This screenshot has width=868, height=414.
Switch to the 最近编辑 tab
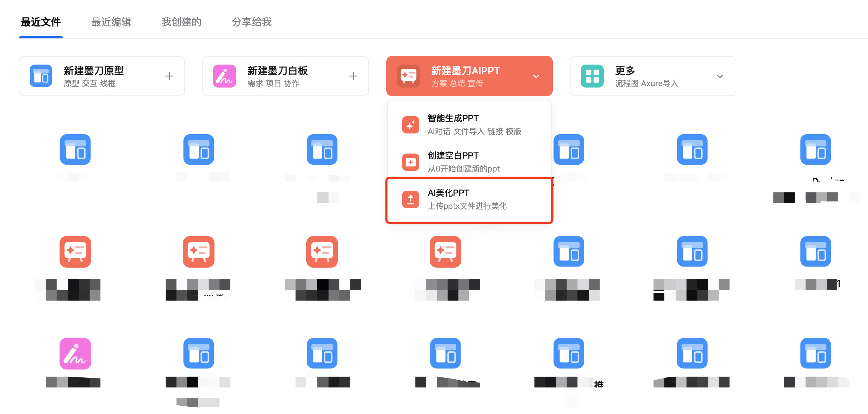pos(111,22)
